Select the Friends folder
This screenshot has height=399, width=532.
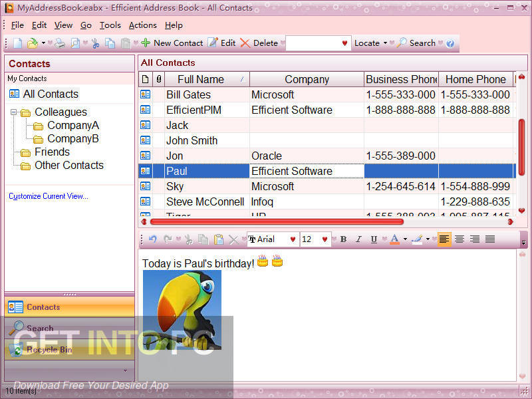point(52,152)
